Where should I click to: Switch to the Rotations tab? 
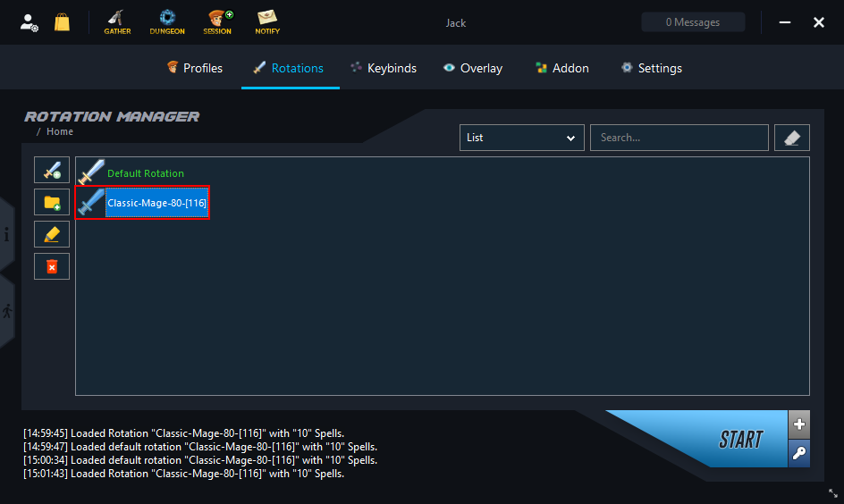pos(290,68)
